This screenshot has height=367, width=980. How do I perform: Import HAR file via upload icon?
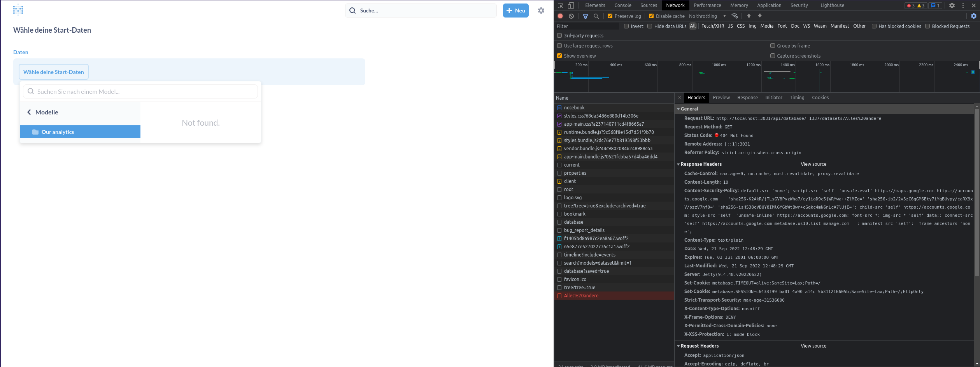coord(749,16)
